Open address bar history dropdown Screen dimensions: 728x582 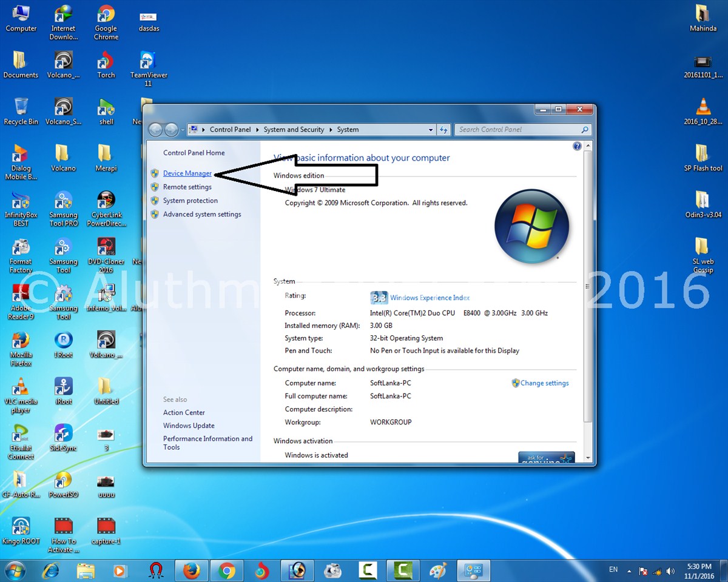(431, 130)
